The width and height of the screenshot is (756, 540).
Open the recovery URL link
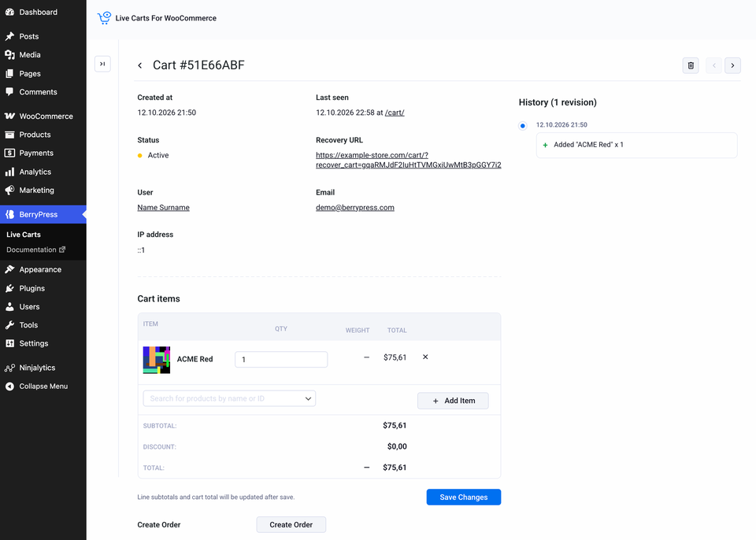click(409, 160)
